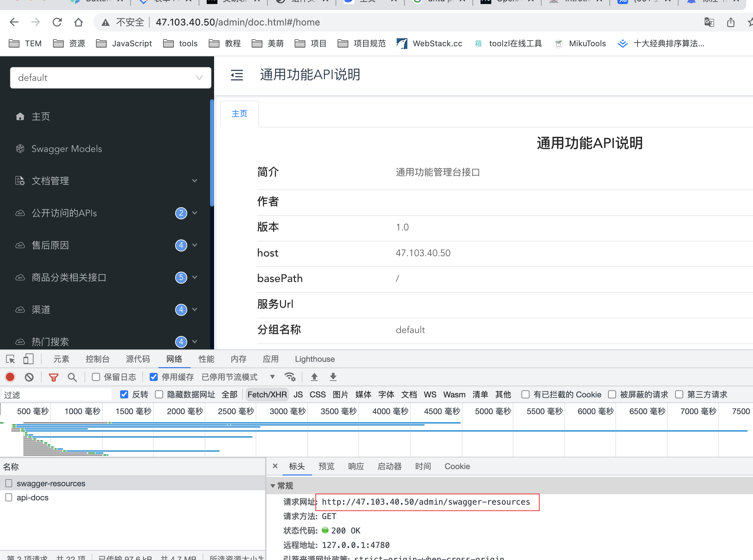This screenshot has height=560, width=753.
Task: Collapse the 常规 section triangle
Action: click(273, 486)
